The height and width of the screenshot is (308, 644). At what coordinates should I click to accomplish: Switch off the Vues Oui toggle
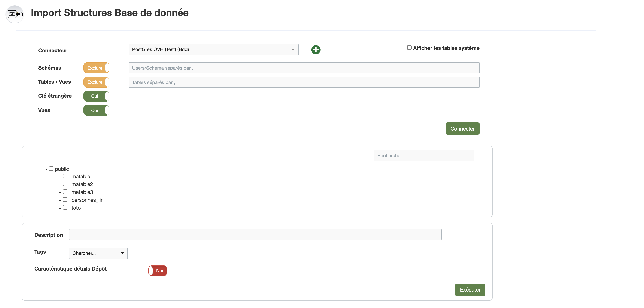[x=96, y=110]
